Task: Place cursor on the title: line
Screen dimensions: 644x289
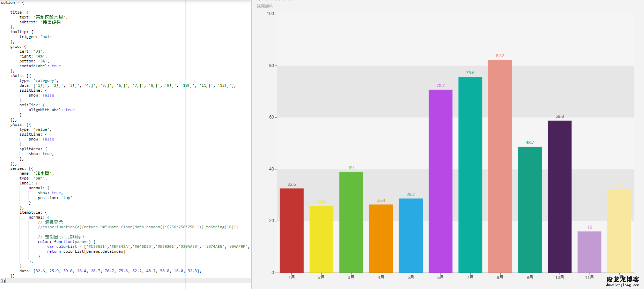Action: 20,12
